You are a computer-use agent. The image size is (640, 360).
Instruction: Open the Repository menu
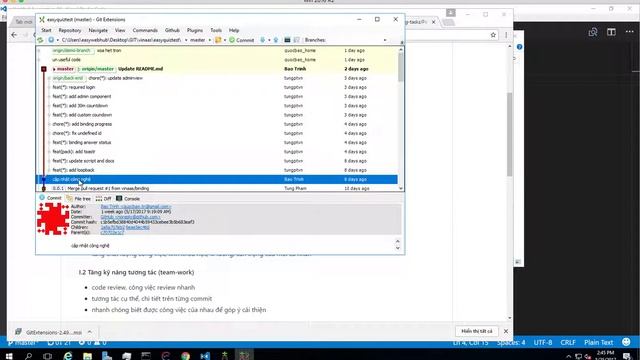coord(70,30)
